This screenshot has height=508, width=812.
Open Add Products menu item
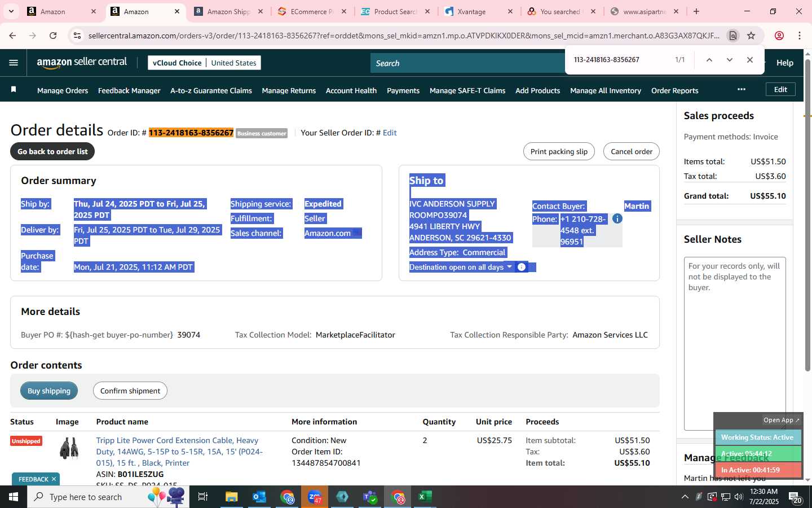(537, 90)
